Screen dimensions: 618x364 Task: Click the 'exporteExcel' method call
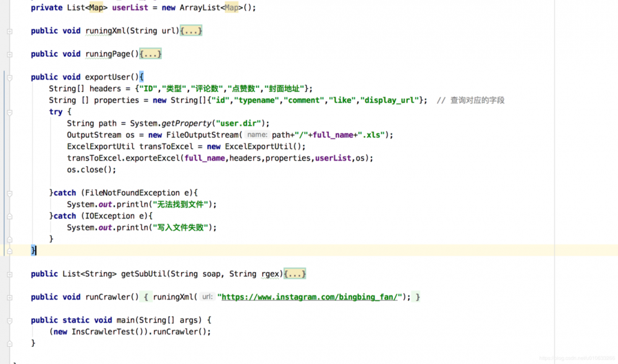point(153,158)
